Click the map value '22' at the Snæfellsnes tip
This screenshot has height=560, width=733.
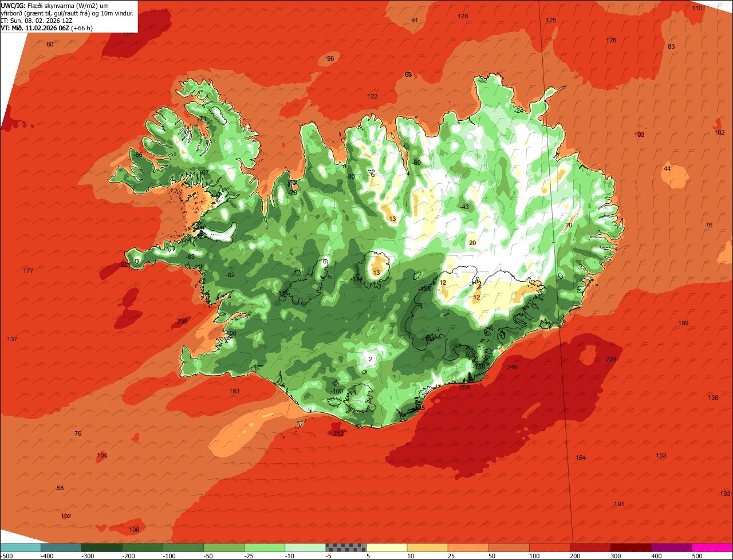[x=124, y=265]
